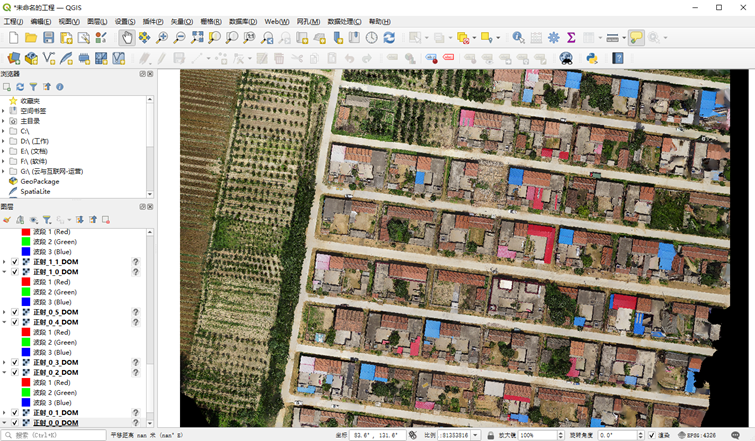This screenshot has width=755, height=441.
Task: Click question mark beside 正射_0_4_DOM layer
Action: 136,322
